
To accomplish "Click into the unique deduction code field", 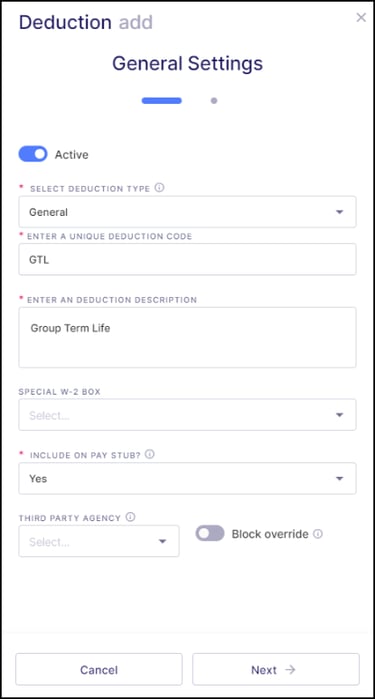I will (x=187, y=259).
